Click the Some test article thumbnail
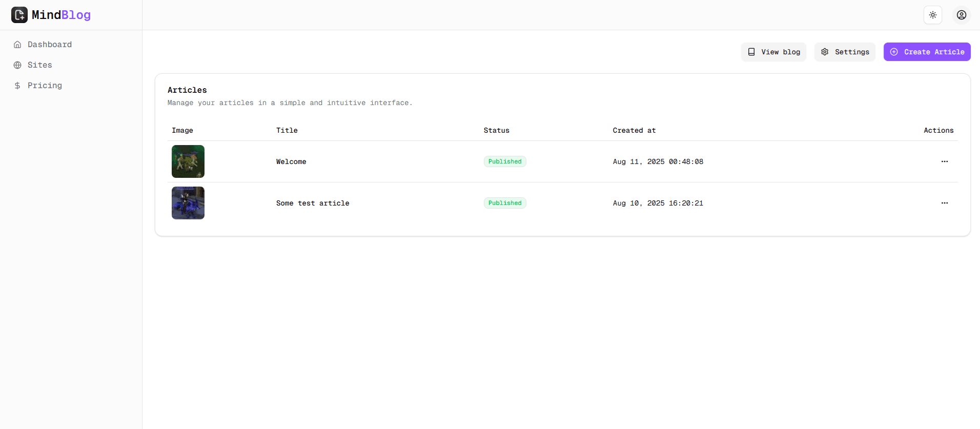This screenshot has height=429, width=980. click(188, 203)
